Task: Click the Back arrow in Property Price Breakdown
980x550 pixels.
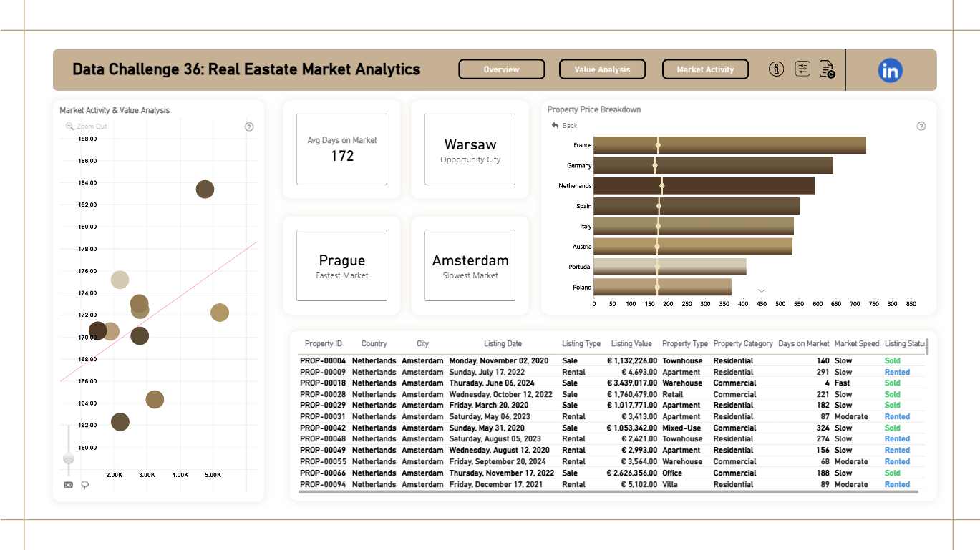Action: [564, 126]
